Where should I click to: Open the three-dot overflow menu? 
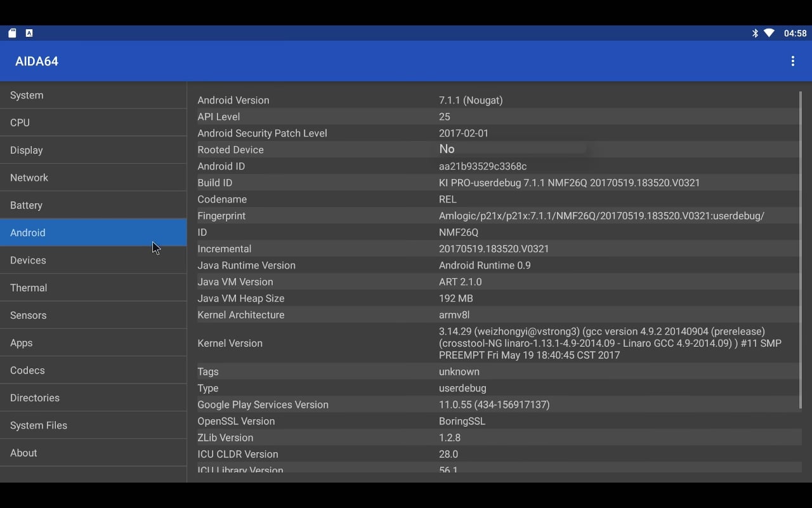tap(792, 61)
